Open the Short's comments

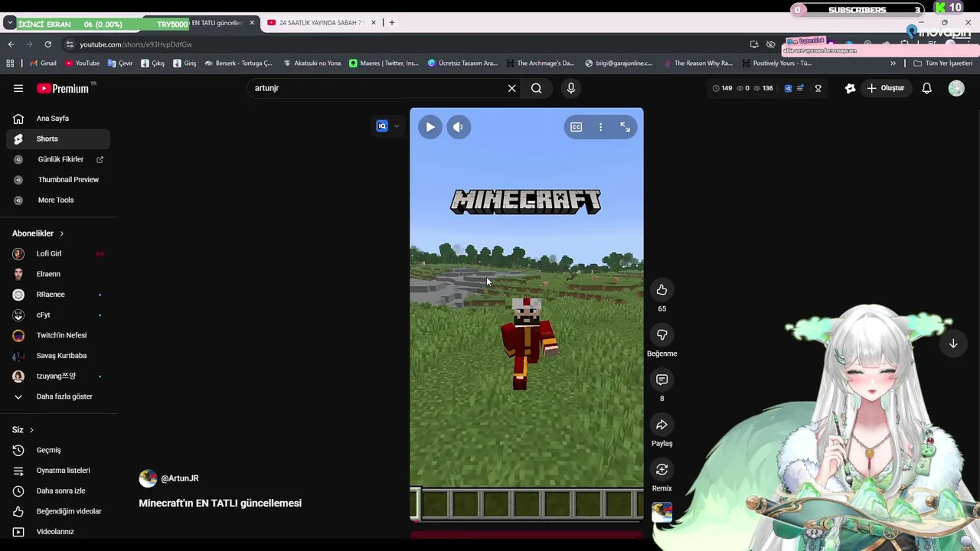[661, 380]
